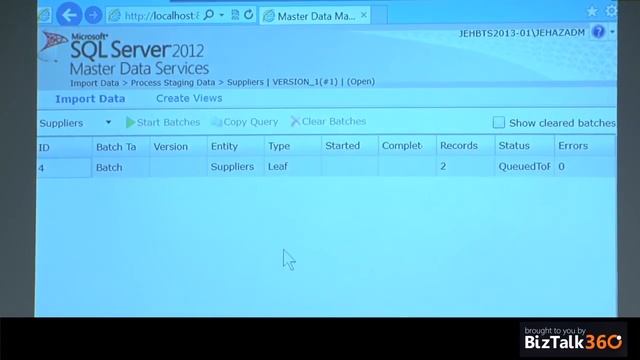Go back with the browser back arrow

coord(69,15)
